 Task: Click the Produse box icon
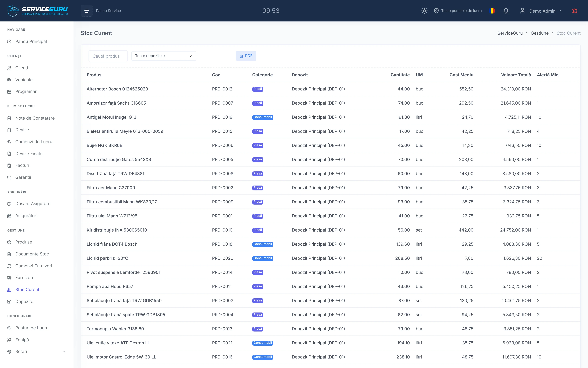(9, 242)
